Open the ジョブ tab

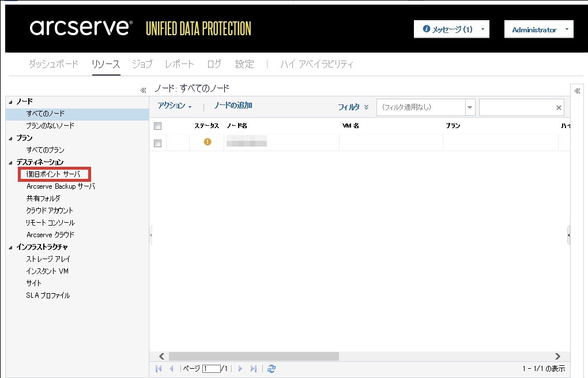click(142, 64)
